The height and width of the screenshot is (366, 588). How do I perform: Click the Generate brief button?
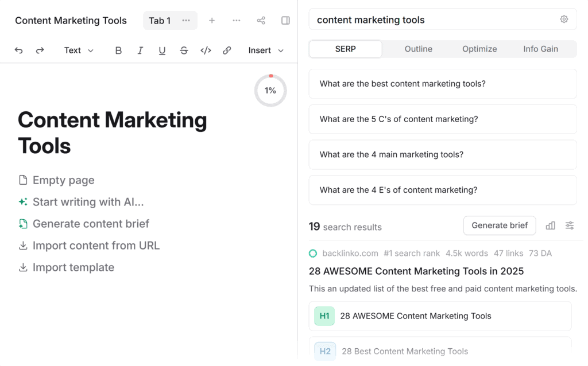click(499, 225)
